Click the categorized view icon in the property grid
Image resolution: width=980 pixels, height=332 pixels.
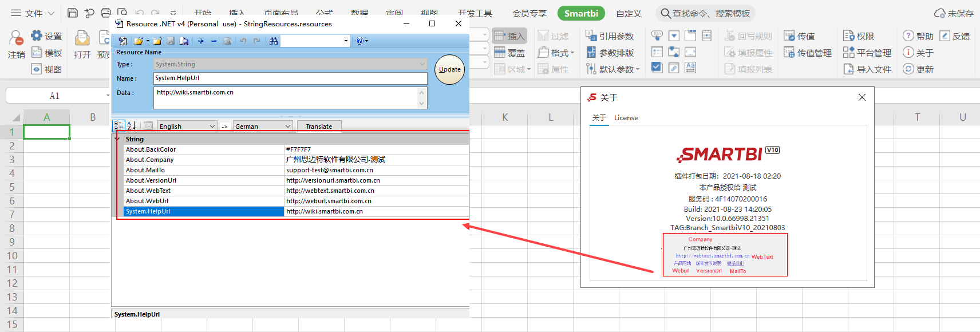[x=118, y=126]
